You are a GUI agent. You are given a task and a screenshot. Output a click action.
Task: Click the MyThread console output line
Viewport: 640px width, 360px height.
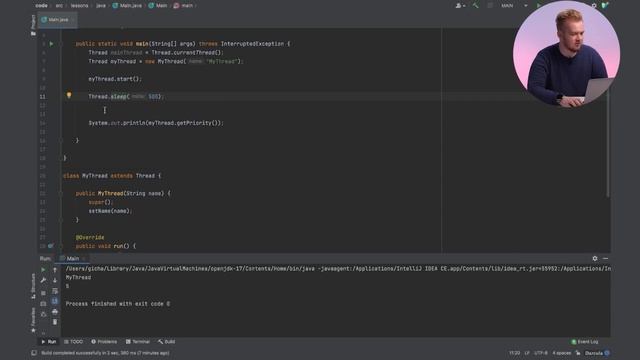tap(78, 278)
